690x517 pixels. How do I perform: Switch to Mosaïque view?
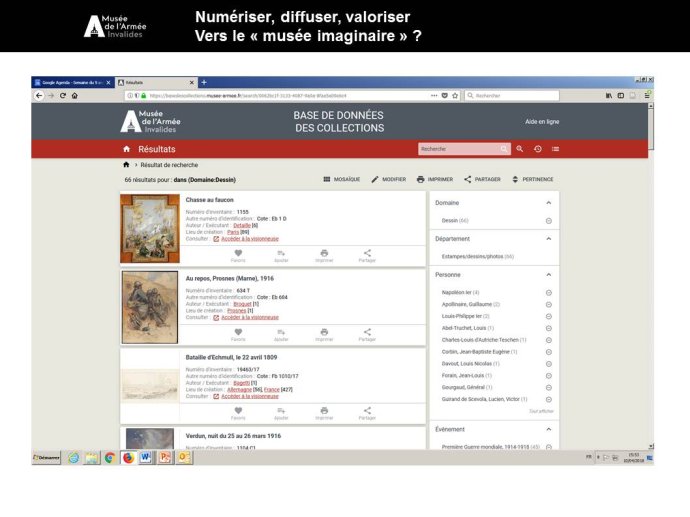coord(341,180)
